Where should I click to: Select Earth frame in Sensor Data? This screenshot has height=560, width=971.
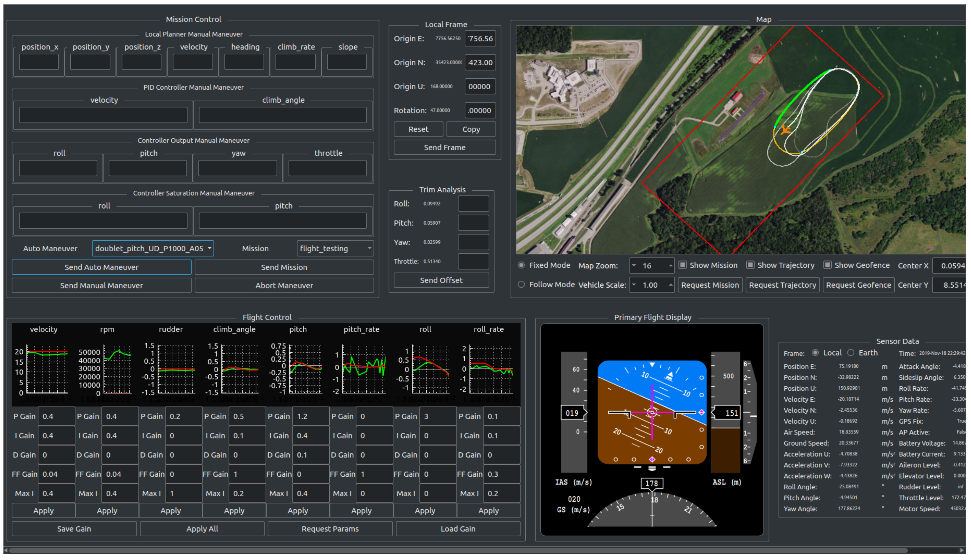click(851, 353)
